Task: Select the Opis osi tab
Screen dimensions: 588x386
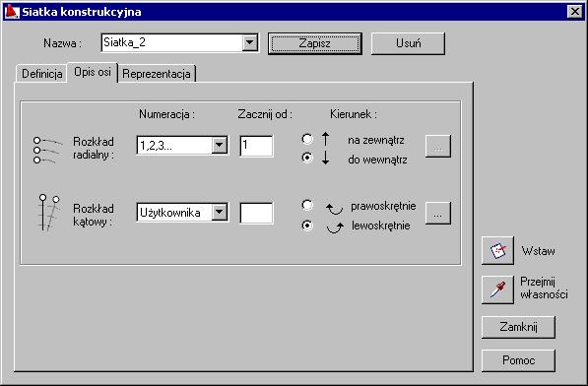Action: (x=93, y=72)
